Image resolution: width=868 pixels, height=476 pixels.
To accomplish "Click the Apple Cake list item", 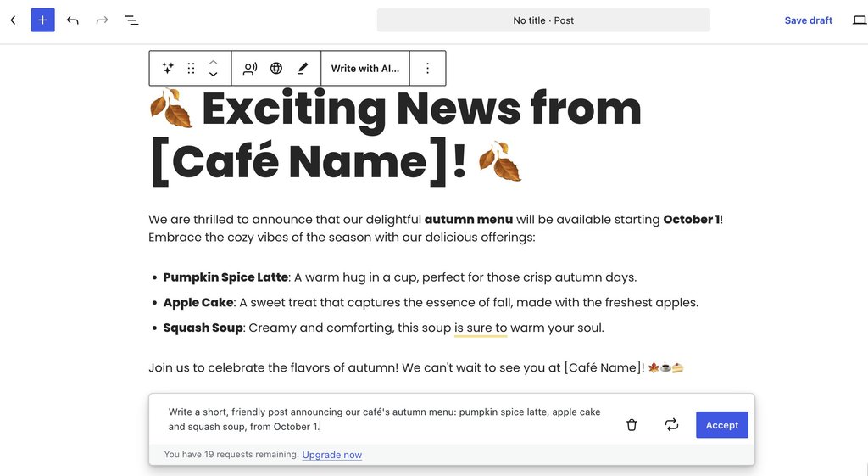I will [431, 303].
